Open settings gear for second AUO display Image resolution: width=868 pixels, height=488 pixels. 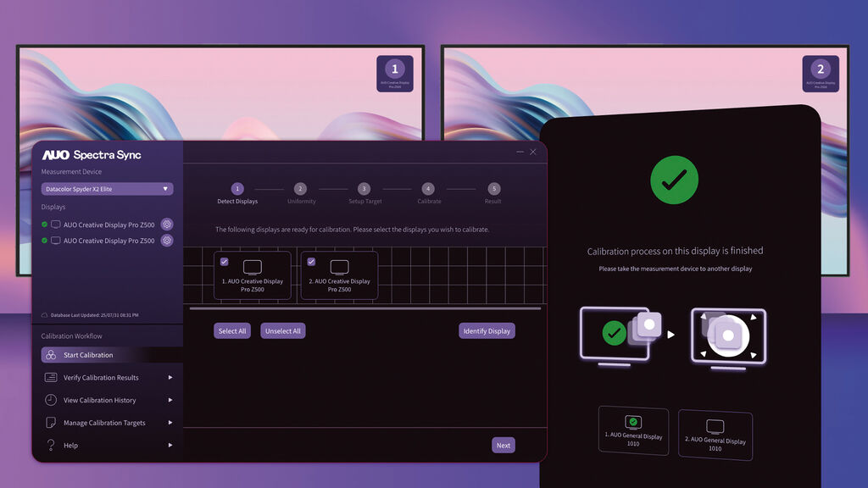pos(167,241)
